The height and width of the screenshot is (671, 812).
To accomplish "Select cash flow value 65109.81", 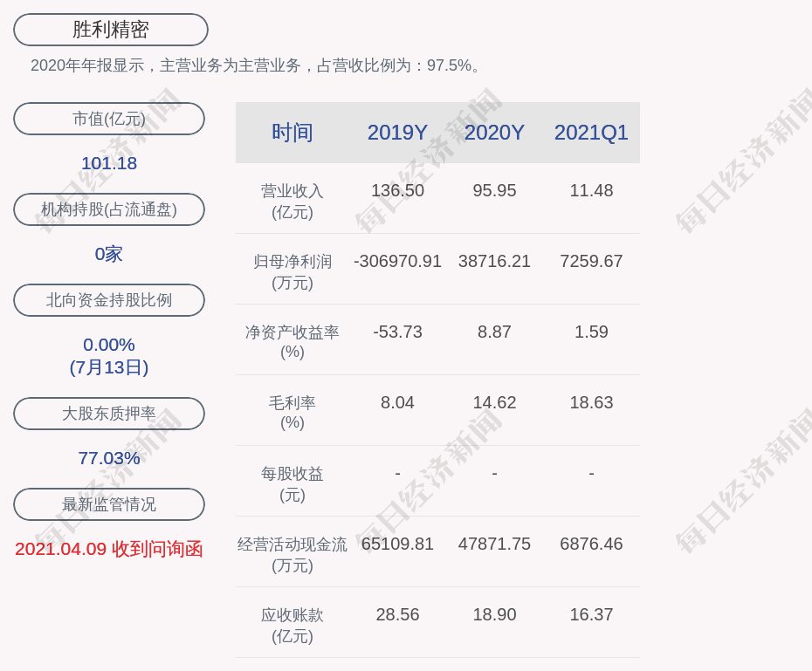I will pos(398,544).
